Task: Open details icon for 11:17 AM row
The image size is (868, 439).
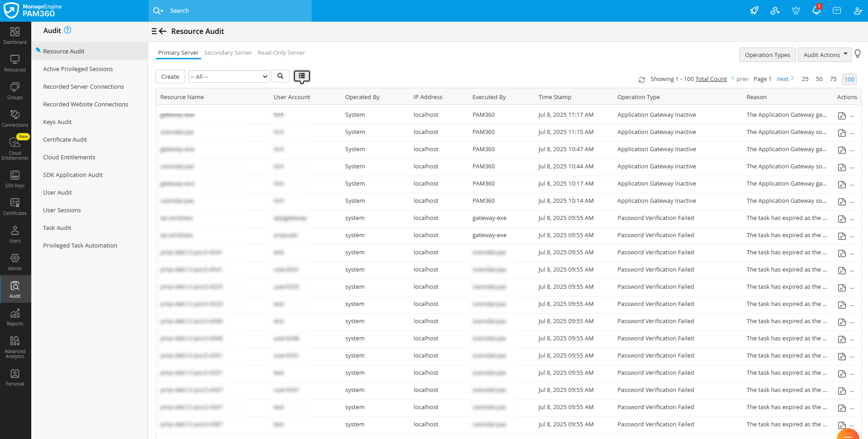Action: click(842, 116)
